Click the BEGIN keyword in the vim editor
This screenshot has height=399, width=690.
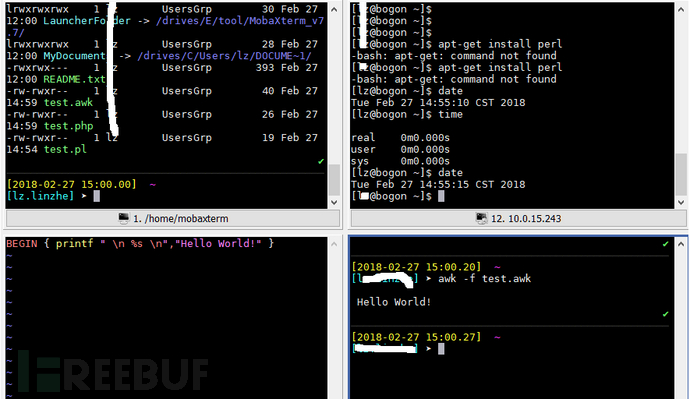(x=22, y=243)
